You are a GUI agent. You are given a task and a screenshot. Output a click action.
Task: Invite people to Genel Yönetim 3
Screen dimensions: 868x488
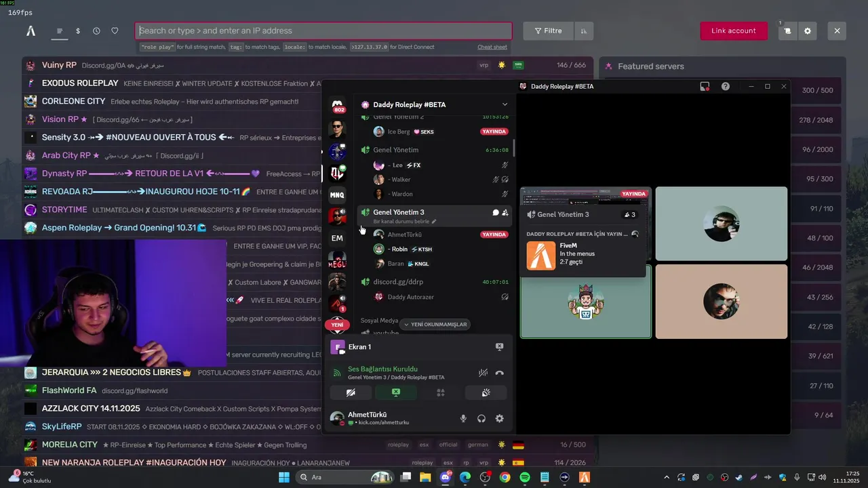pos(505,212)
